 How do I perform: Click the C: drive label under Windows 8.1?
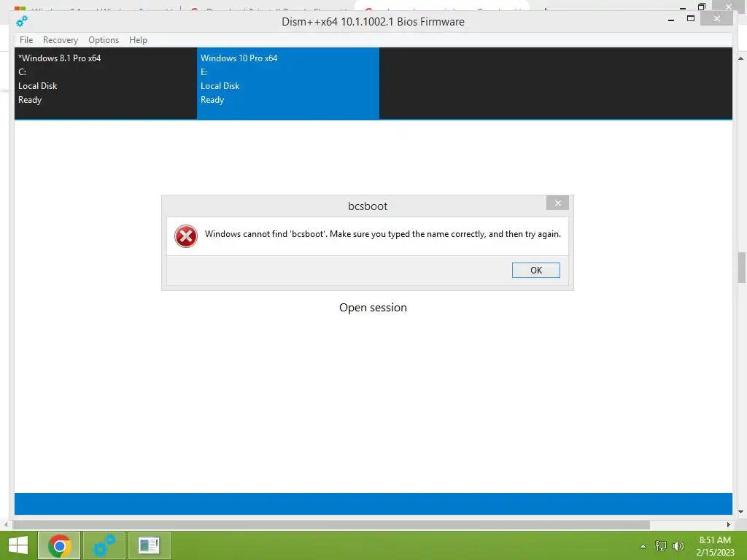tap(22, 72)
